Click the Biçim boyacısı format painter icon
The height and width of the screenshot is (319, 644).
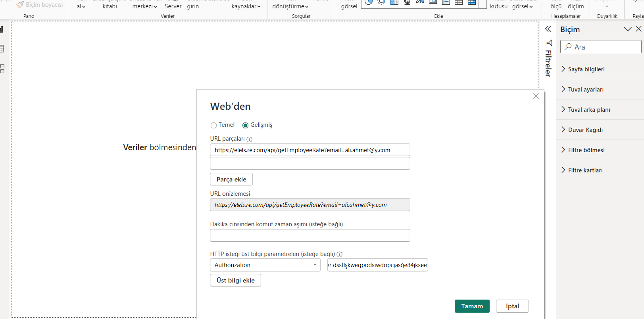pos(20,4)
